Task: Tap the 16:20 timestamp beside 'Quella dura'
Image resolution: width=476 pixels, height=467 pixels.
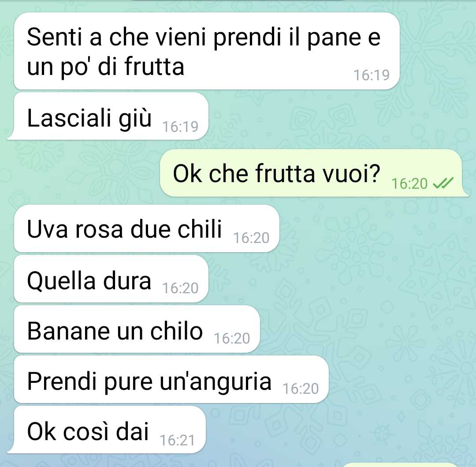Action: pos(180,288)
